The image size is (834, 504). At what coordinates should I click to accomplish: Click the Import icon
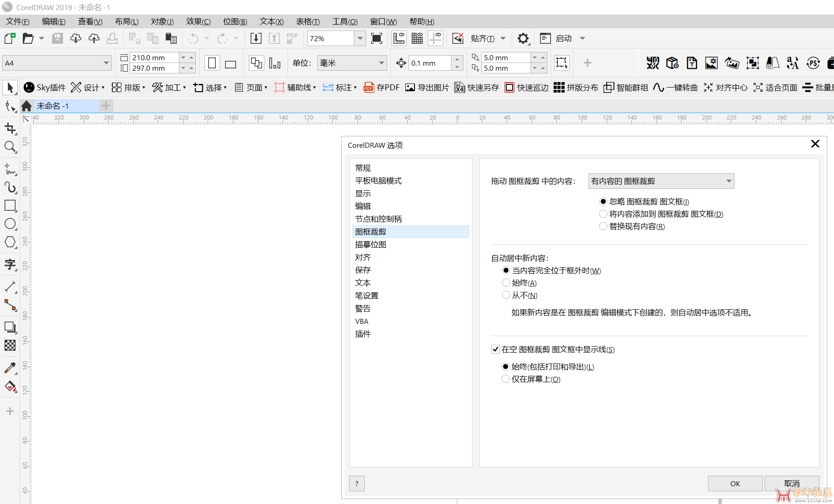click(256, 38)
